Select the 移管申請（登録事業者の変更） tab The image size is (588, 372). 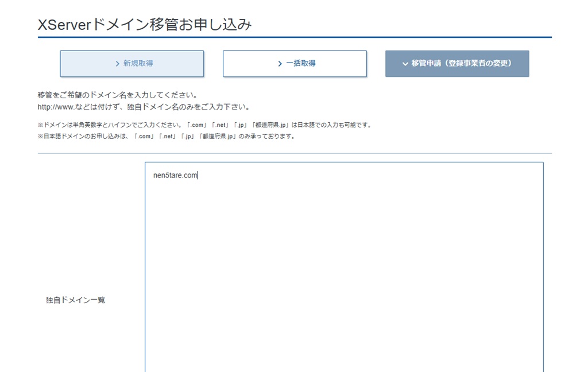(457, 64)
